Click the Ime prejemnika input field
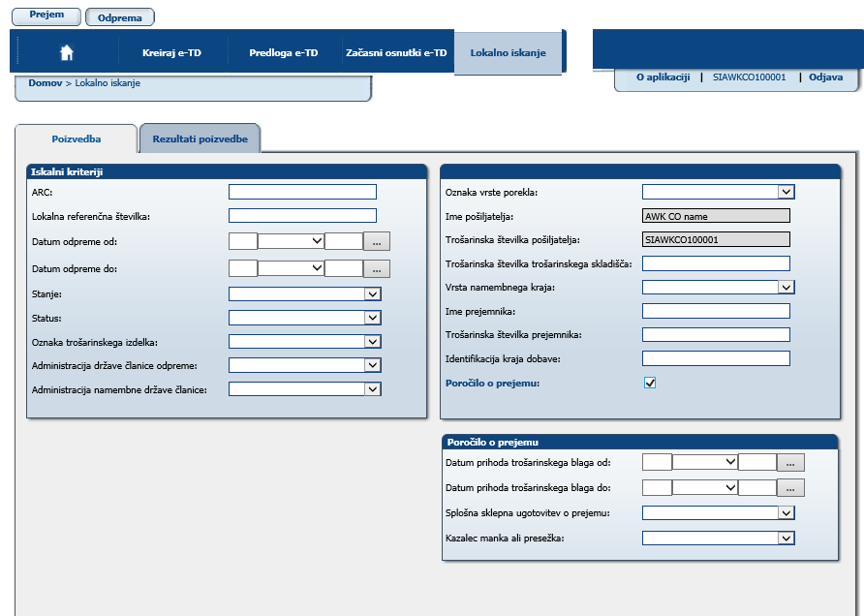 [717, 311]
